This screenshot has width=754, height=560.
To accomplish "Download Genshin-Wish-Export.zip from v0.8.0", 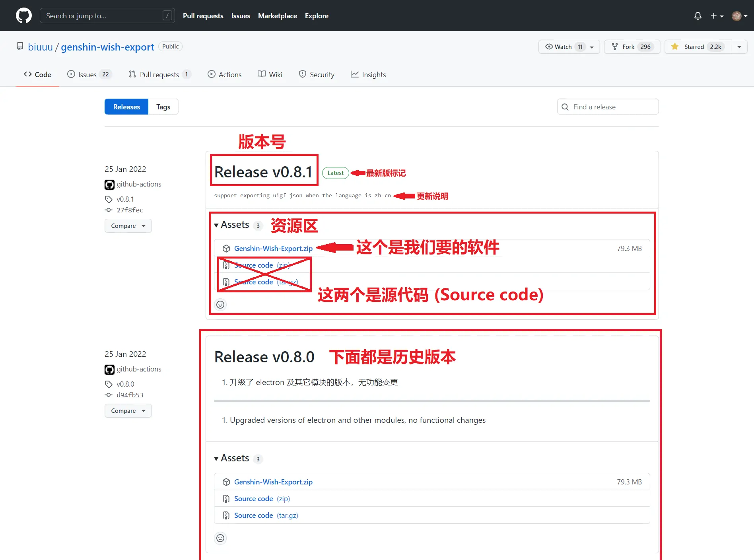I will (273, 482).
